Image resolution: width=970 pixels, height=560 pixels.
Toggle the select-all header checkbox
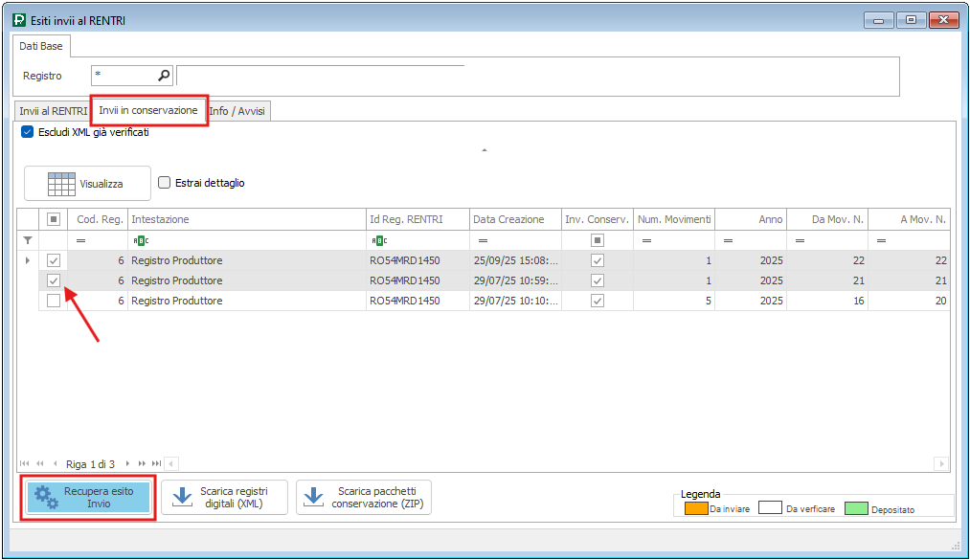[x=54, y=219]
